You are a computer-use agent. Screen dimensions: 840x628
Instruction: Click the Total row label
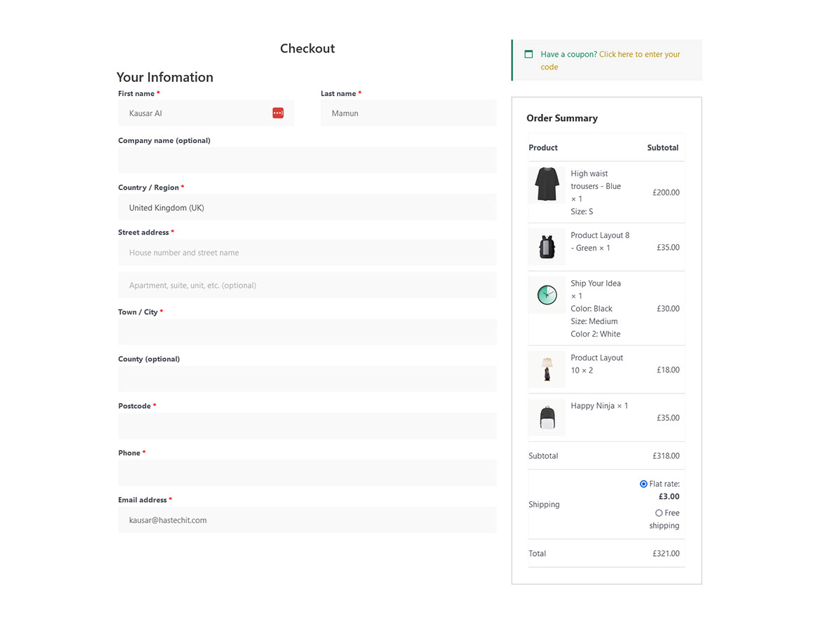537,553
